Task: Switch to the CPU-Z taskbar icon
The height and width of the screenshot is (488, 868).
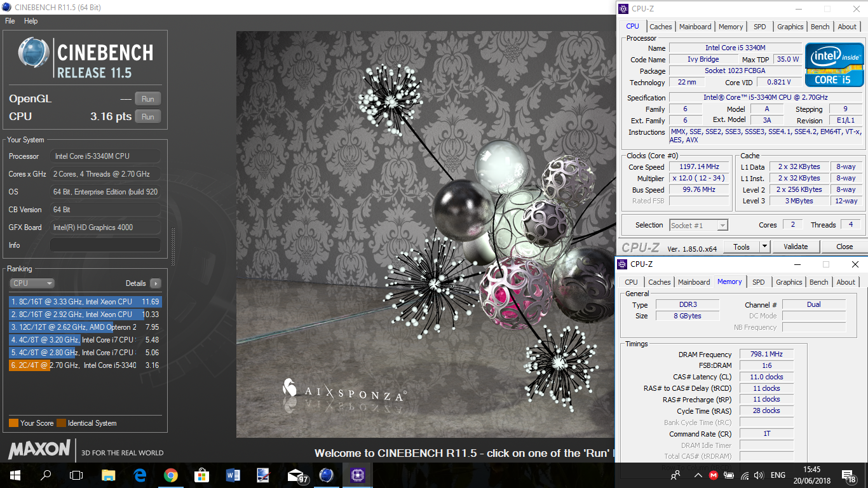Action: [357, 475]
